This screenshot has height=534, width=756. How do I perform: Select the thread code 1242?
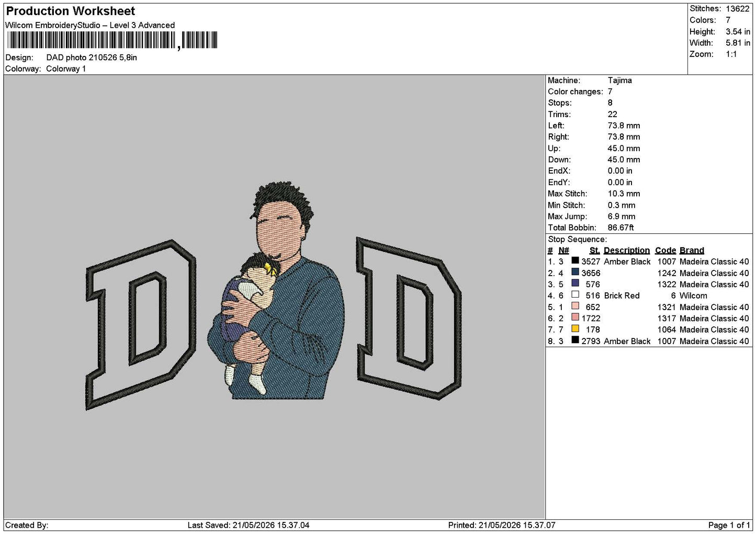pyautogui.click(x=667, y=273)
